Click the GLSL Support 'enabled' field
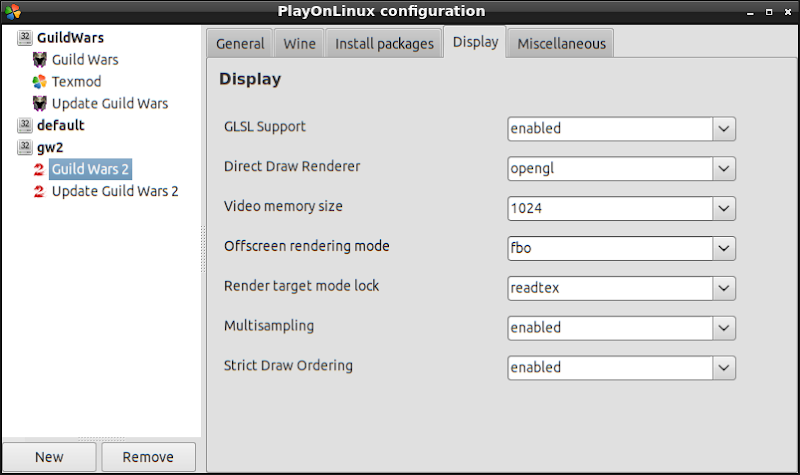The height and width of the screenshot is (475, 800). coord(610,129)
